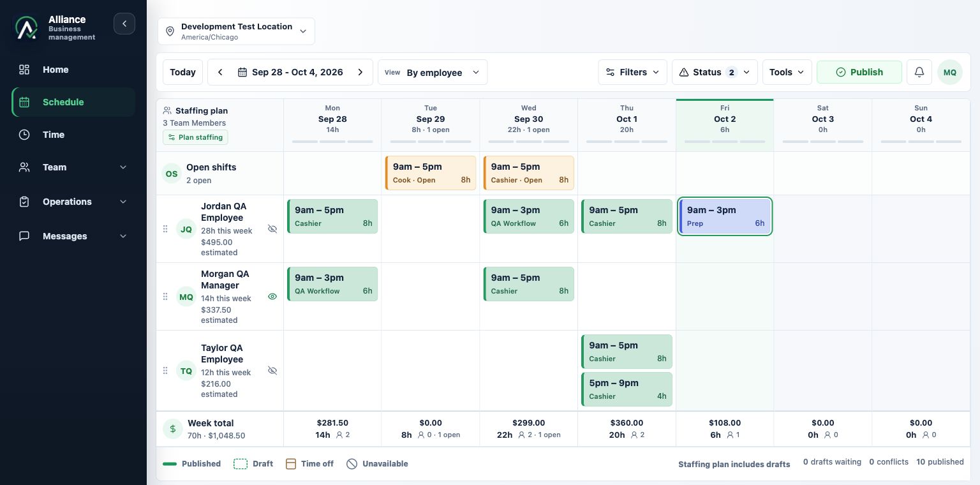Click drag handle beside Morgan QA Manager
Viewport: 980px width, 485px height.
(x=165, y=296)
